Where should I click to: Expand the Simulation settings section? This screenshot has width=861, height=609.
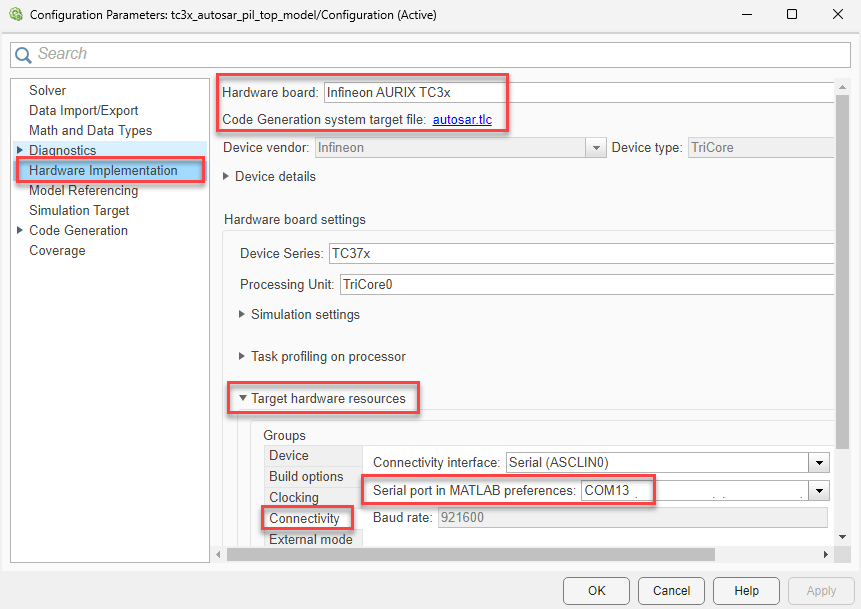click(x=242, y=314)
